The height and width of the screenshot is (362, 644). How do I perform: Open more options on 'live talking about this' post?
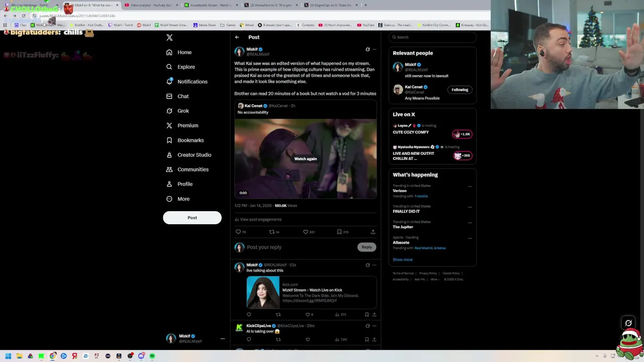(374, 265)
